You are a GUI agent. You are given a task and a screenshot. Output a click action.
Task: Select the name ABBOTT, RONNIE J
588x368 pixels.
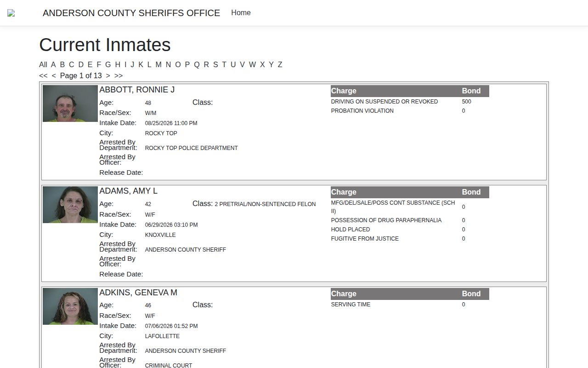tap(137, 90)
